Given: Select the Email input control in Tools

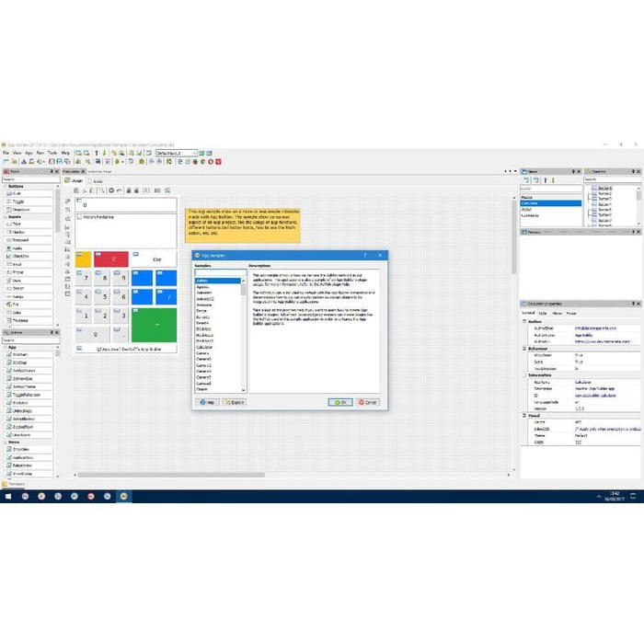Looking at the screenshot, I should pyautogui.click(x=29, y=265).
